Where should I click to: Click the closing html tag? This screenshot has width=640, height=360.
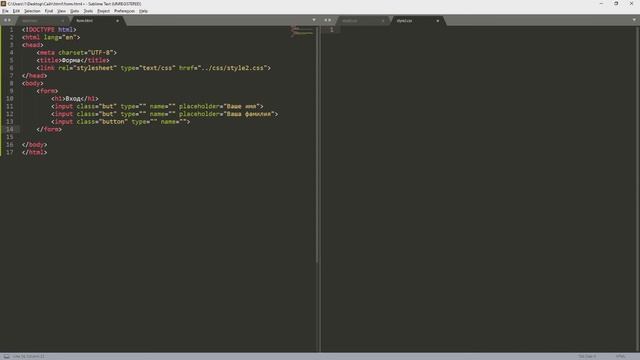34,152
